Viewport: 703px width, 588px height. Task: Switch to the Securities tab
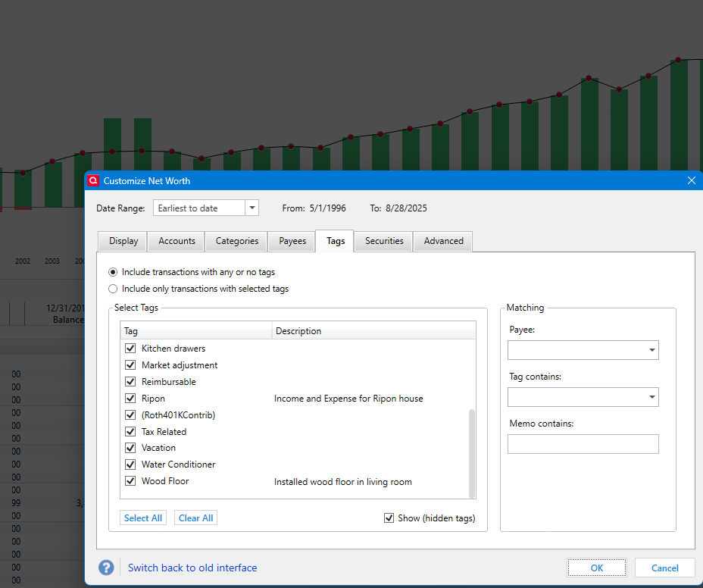click(x=384, y=241)
